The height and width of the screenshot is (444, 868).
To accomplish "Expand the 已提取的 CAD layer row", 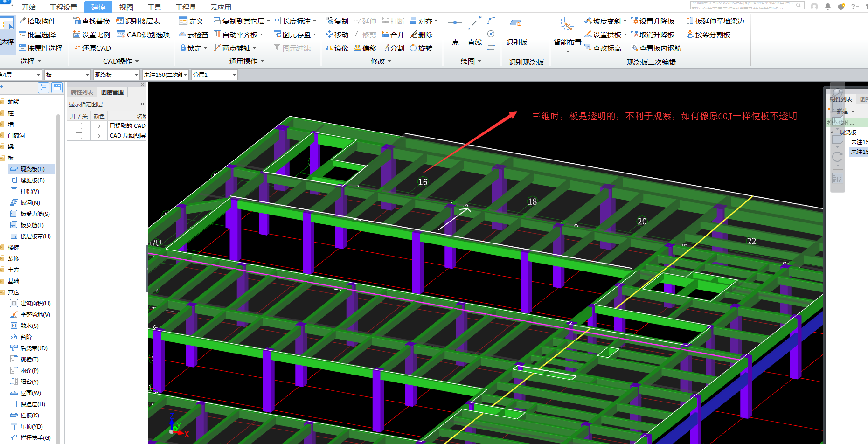I will tap(99, 126).
